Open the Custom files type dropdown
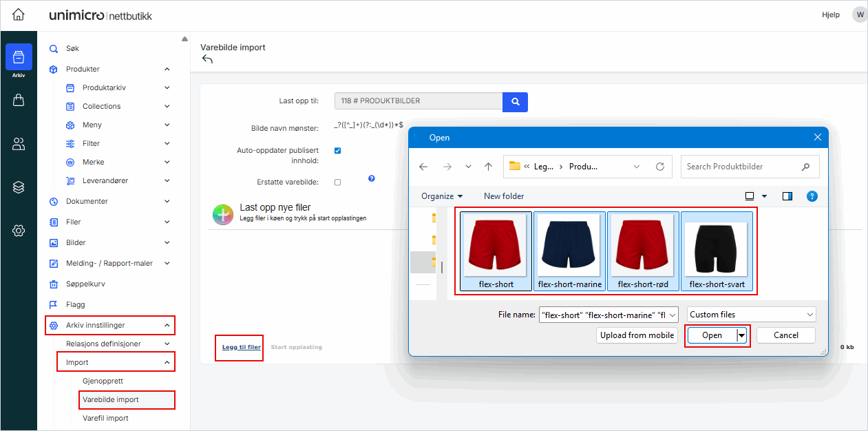 (x=752, y=315)
